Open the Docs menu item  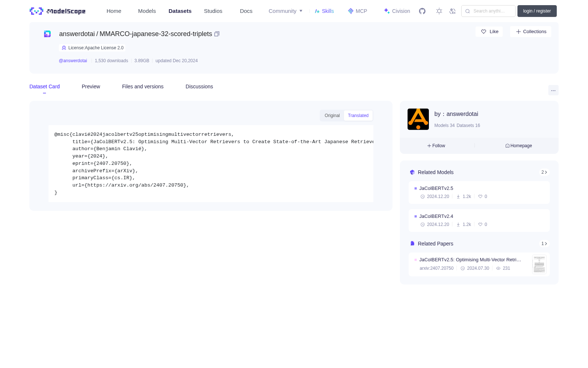246,11
